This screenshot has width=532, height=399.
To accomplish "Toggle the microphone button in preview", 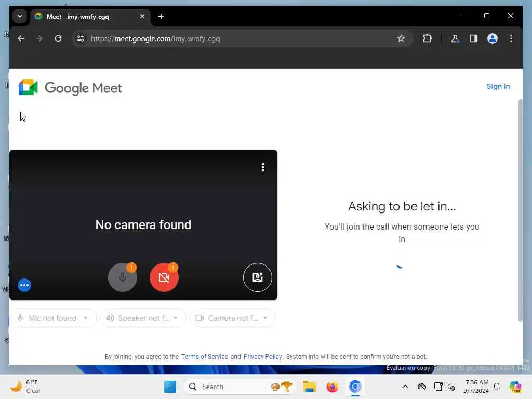I will pyautogui.click(x=123, y=277).
